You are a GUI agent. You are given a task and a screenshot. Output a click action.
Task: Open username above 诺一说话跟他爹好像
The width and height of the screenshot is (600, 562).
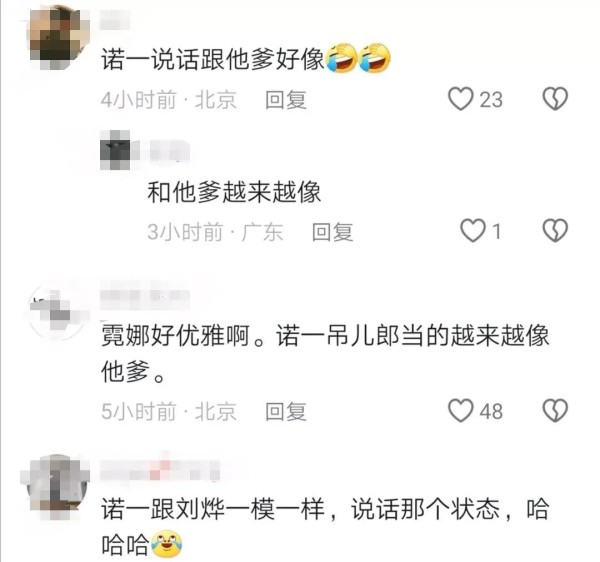tap(115, 20)
